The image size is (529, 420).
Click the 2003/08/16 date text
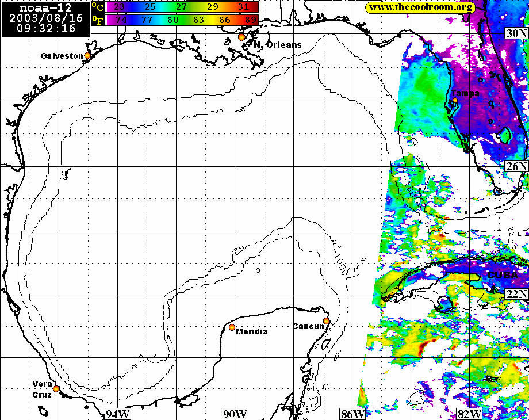pos(46,18)
